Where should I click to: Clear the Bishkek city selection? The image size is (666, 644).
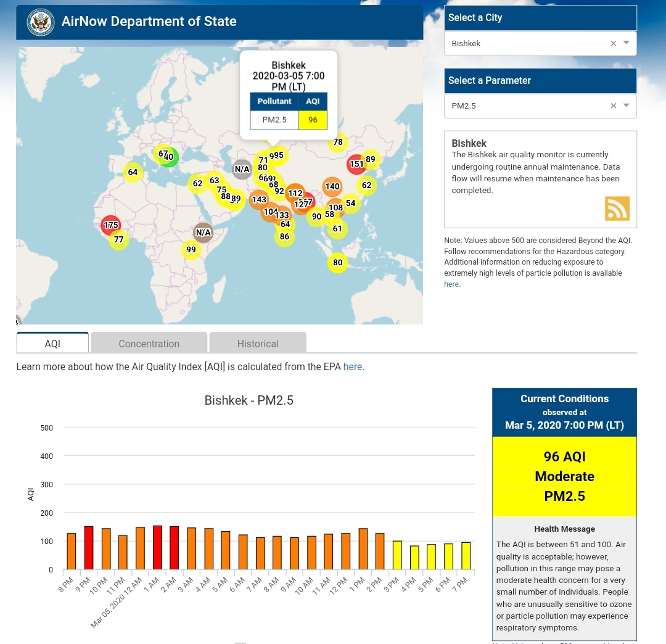[613, 44]
